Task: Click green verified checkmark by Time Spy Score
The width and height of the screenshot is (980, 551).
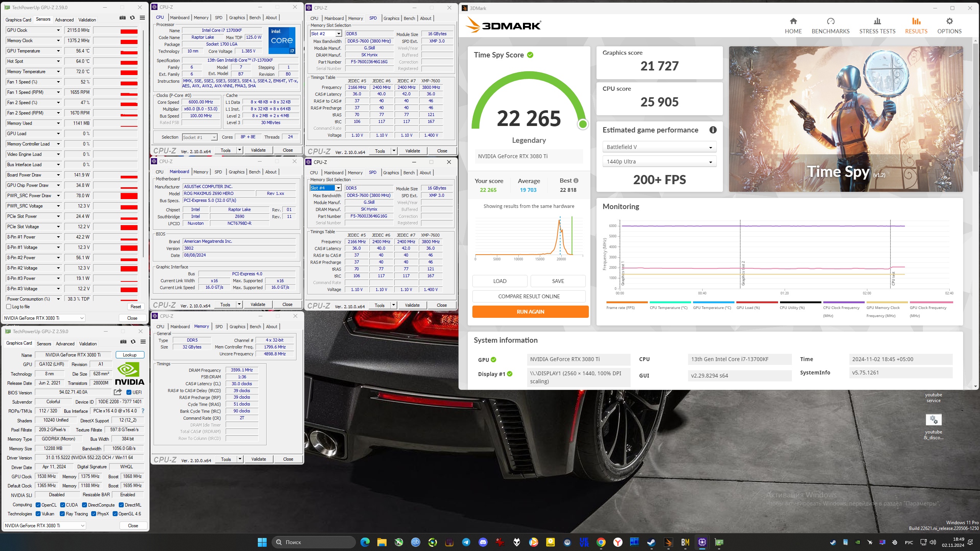Action: 530,55
